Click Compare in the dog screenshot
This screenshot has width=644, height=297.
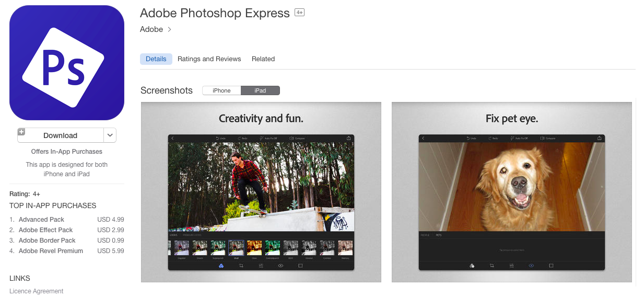click(548, 139)
